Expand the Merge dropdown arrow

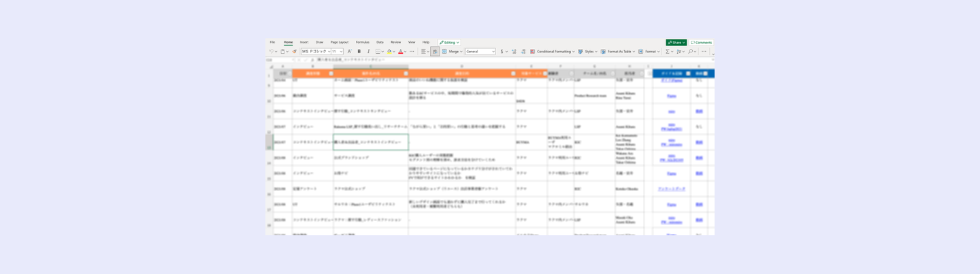461,52
